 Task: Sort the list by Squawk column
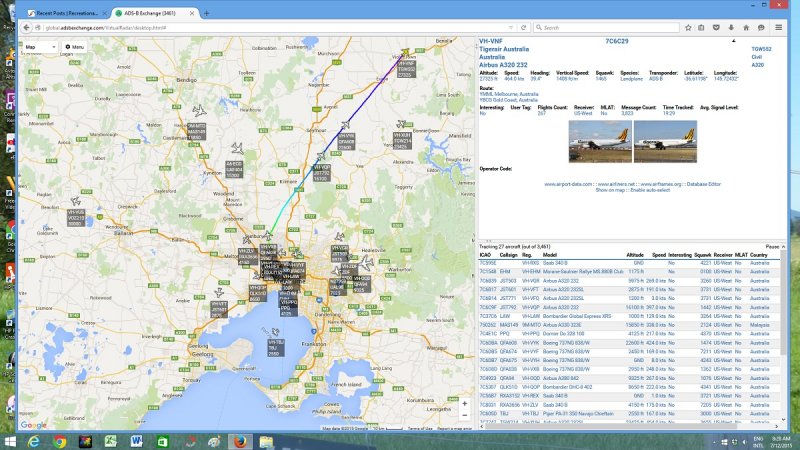click(703, 255)
